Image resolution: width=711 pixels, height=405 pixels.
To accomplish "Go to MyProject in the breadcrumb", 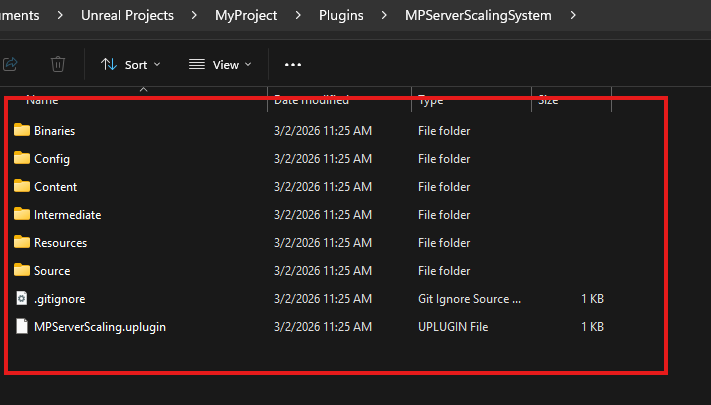I will (x=246, y=16).
